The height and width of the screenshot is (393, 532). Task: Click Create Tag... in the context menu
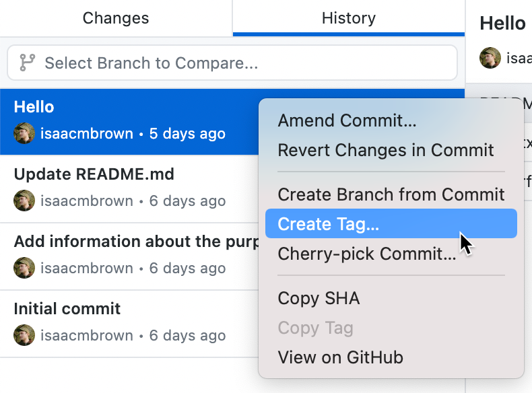(329, 224)
